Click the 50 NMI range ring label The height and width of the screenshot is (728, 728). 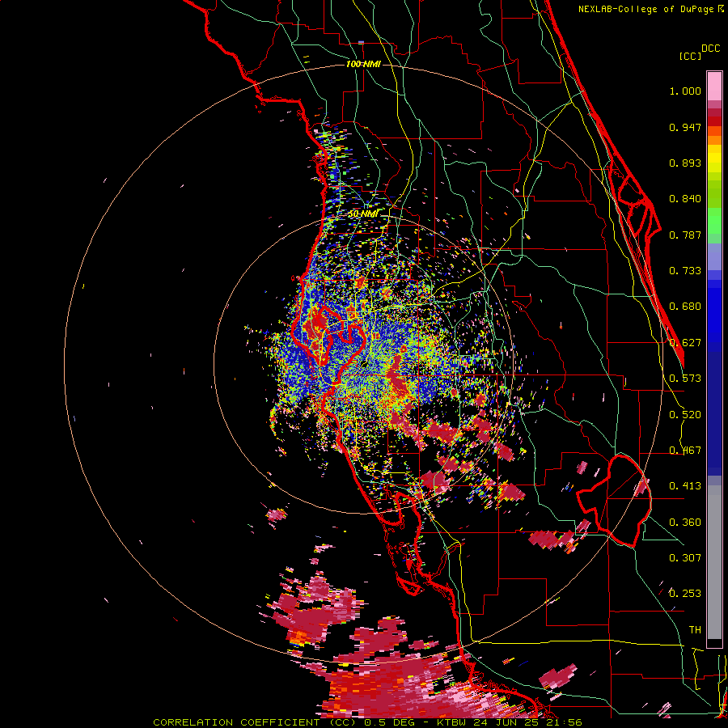pyautogui.click(x=363, y=214)
